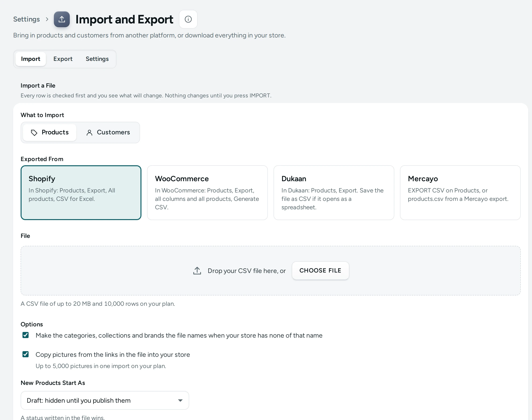This screenshot has width=532, height=420.
Task: Click the text 'Up to 5,000 pictures in one import on your plan.'
Action: point(101,366)
